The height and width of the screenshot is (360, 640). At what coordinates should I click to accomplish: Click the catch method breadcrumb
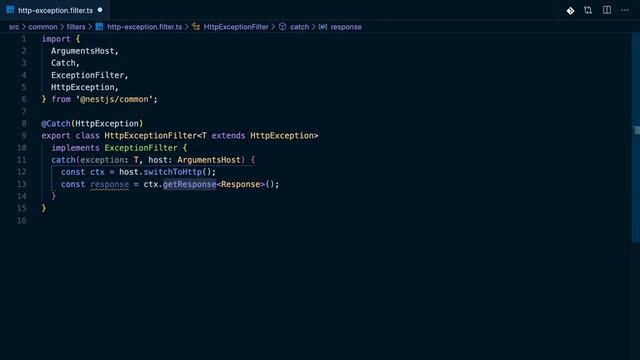(x=300, y=27)
